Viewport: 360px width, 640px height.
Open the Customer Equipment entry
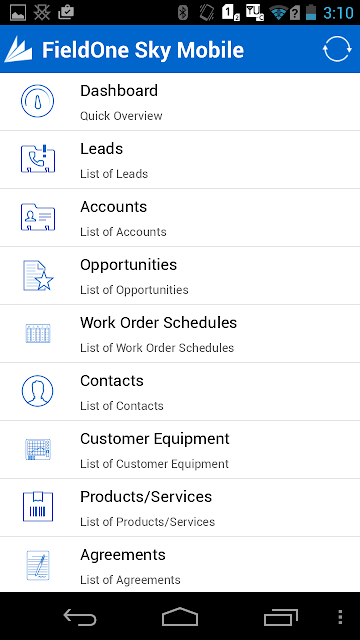(x=180, y=449)
